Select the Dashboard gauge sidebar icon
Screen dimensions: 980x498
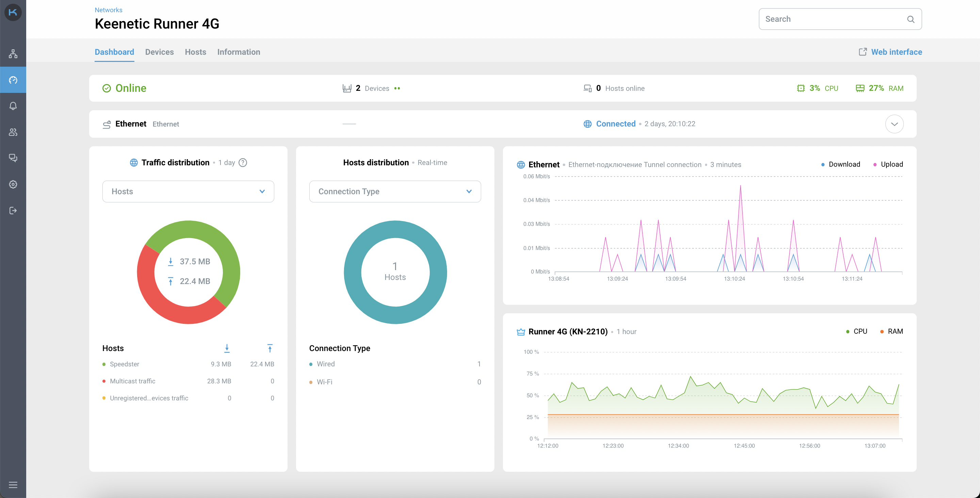(13, 80)
